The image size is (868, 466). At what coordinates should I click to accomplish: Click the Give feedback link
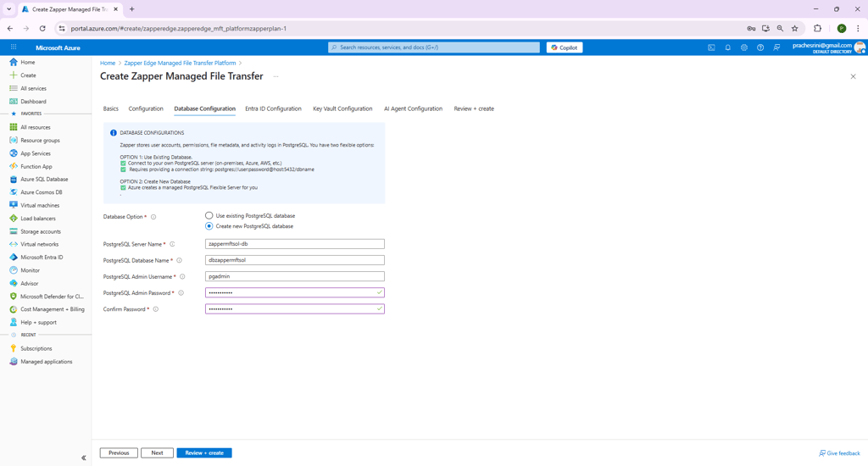pyautogui.click(x=839, y=453)
